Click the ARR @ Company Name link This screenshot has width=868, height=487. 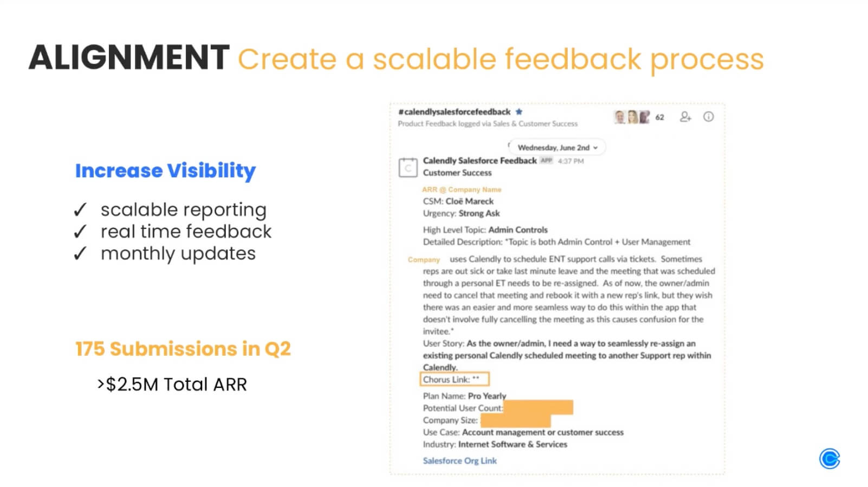point(462,189)
